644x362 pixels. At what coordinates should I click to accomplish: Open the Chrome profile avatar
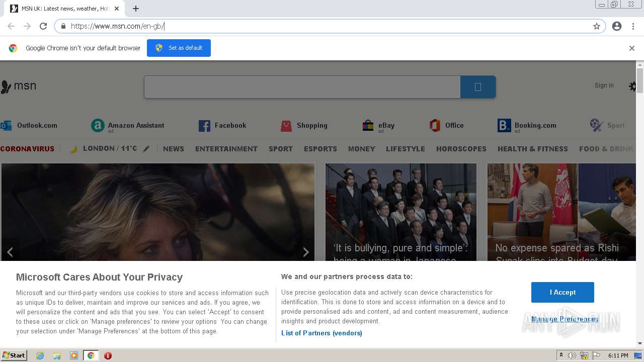coord(617,26)
